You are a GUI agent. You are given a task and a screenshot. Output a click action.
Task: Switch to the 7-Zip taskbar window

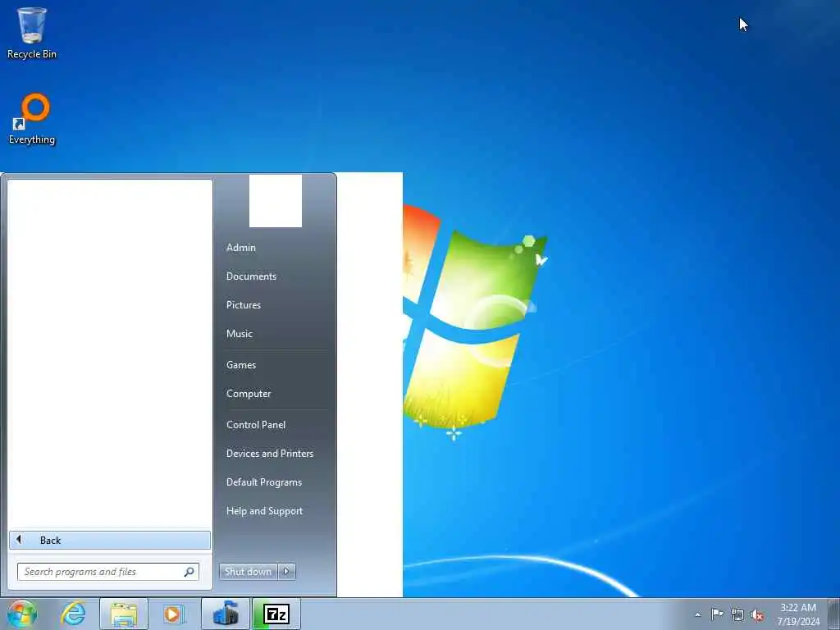(276, 614)
